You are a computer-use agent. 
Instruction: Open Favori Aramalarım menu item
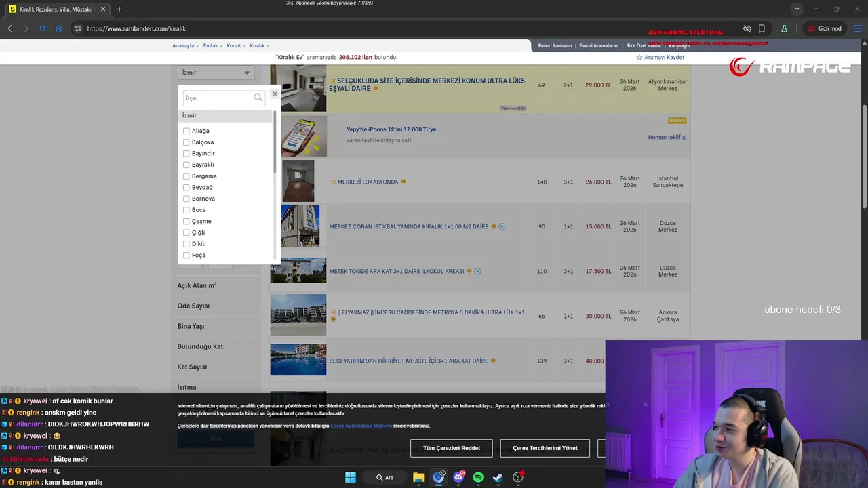point(599,45)
